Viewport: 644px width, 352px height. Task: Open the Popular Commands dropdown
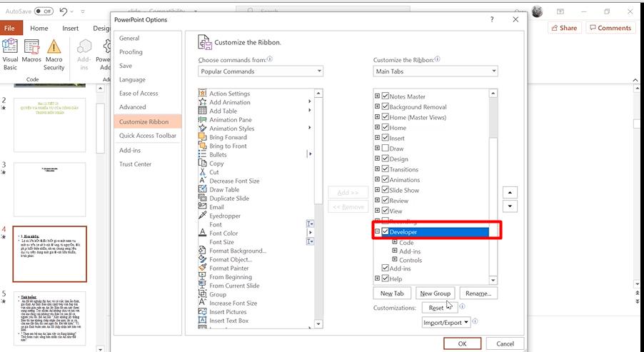click(261, 71)
